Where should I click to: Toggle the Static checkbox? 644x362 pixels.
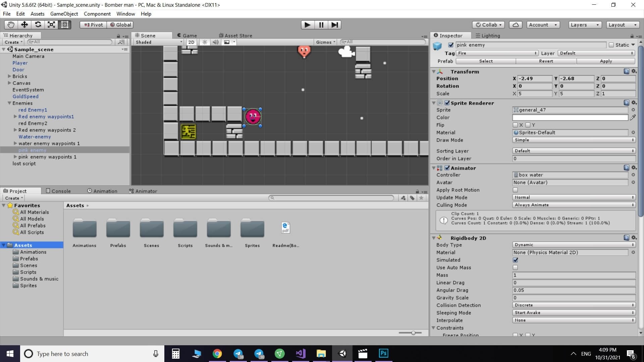point(611,45)
